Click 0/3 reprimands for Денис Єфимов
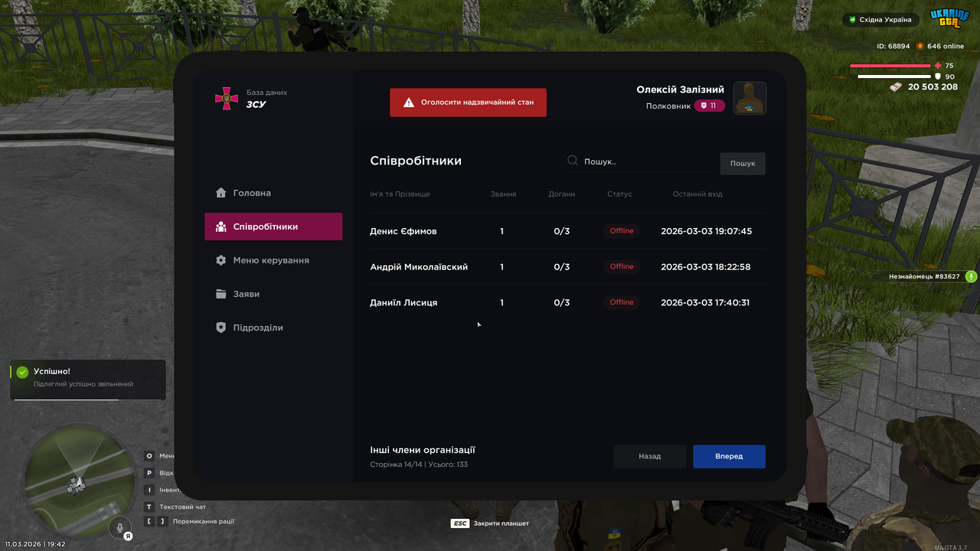 pyautogui.click(x=562, y=231)
